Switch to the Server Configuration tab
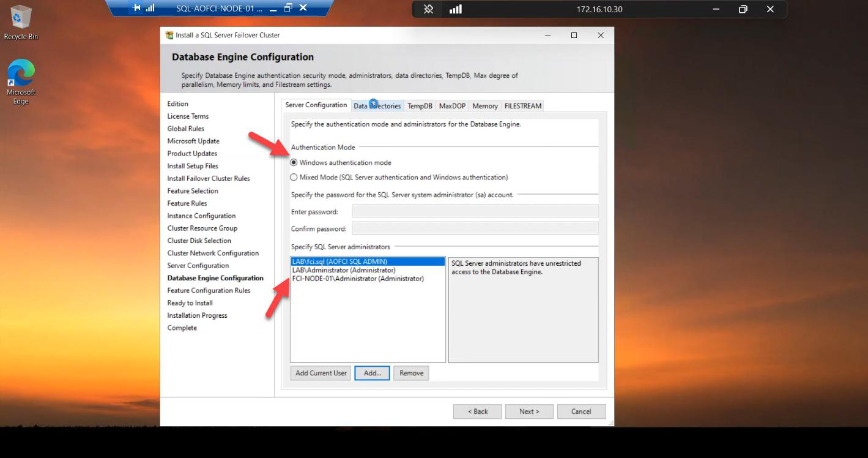Viewport: 868px width, 458px height. click(316, 105)
